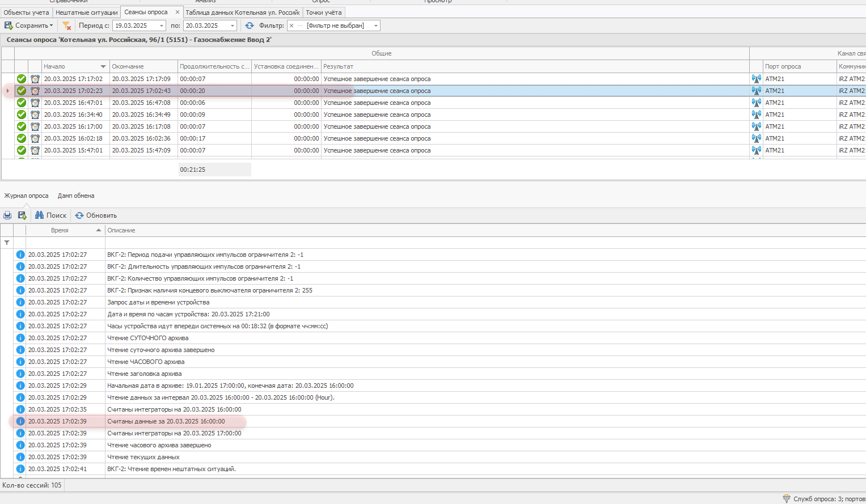
Task: Select log entry Часы устройства идут впереди системных
Action: pos(433,326)
